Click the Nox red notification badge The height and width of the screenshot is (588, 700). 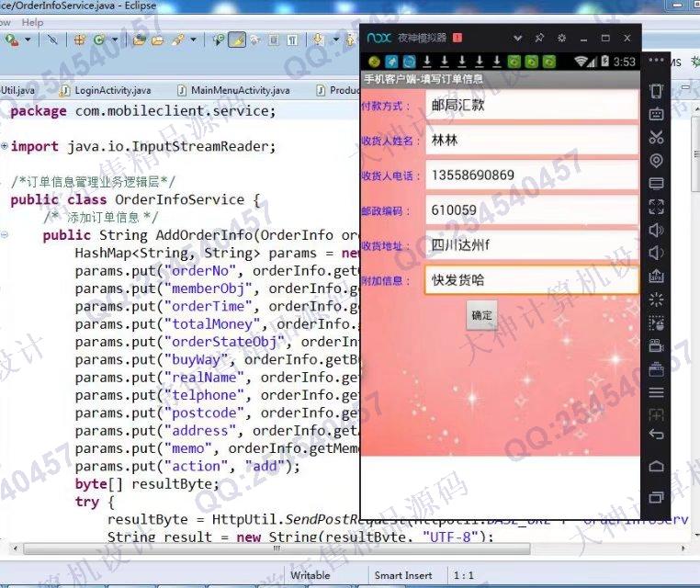[x=457, y=38]
